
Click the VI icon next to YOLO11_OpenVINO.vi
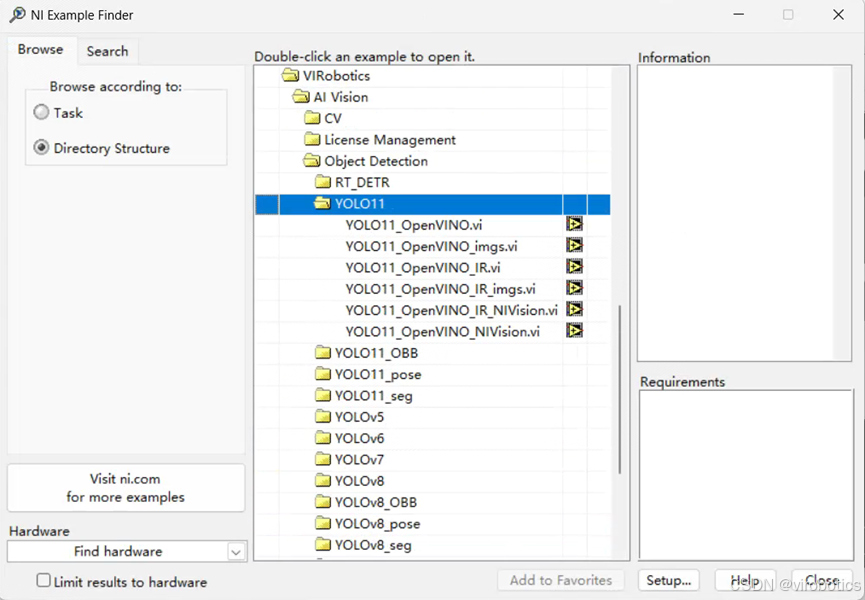(x=574, y=224)
